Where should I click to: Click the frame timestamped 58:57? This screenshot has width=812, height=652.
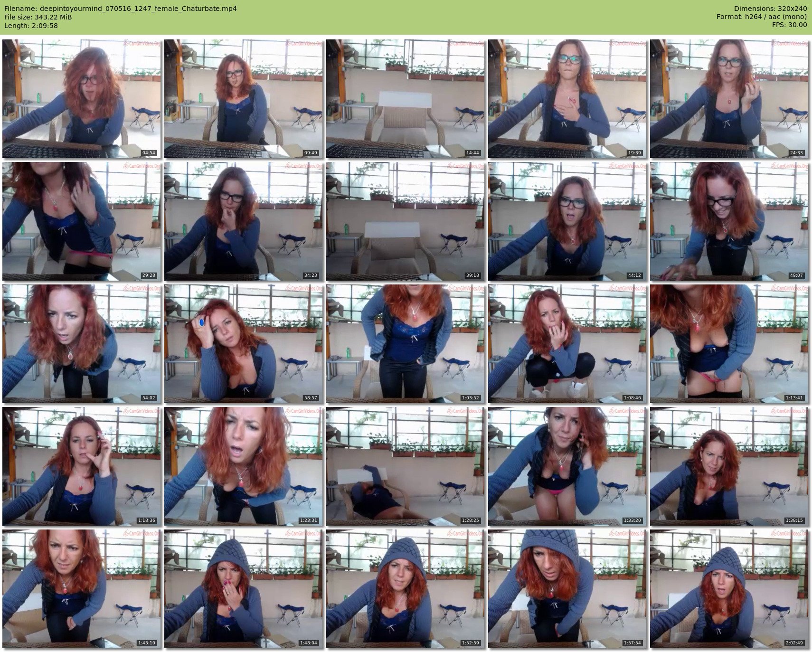[244, 344]
